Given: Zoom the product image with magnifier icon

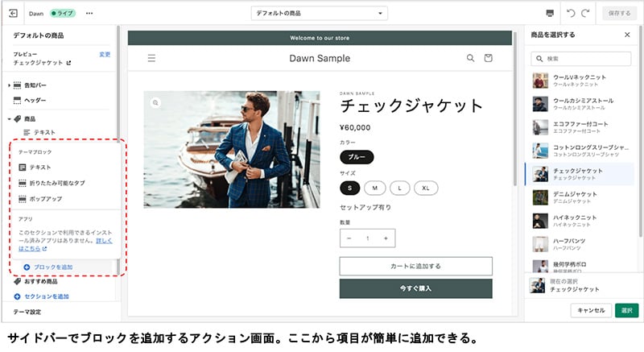Looking at the screenshot, I should (x=156, y=103).
